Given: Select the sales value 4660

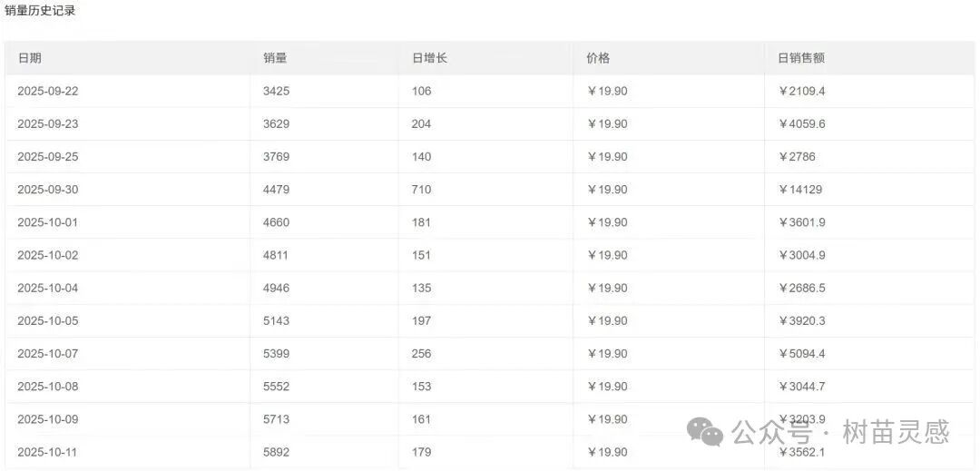Looking at the screenshot, I should 276,222.
